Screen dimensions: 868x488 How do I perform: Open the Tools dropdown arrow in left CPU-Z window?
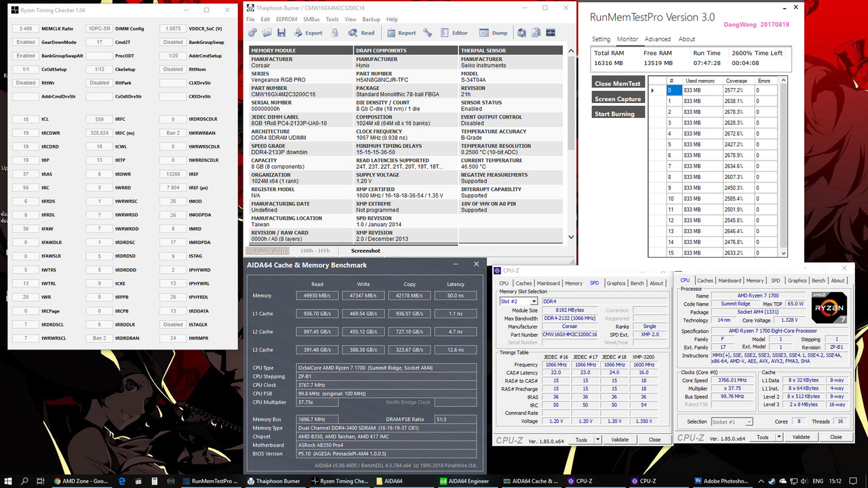pyautogui.click(x=596, y=440)
